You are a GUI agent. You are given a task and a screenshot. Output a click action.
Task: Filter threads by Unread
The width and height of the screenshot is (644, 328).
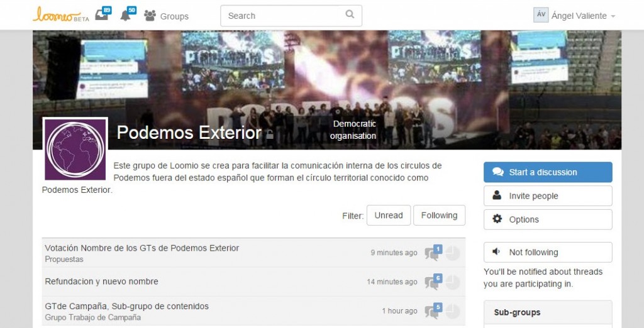pos(389,215)
